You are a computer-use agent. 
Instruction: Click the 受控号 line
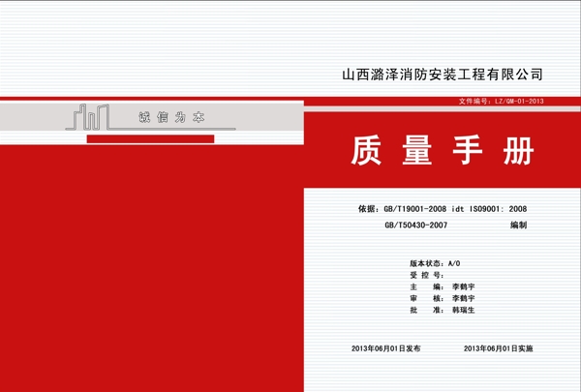coord(427,275)
